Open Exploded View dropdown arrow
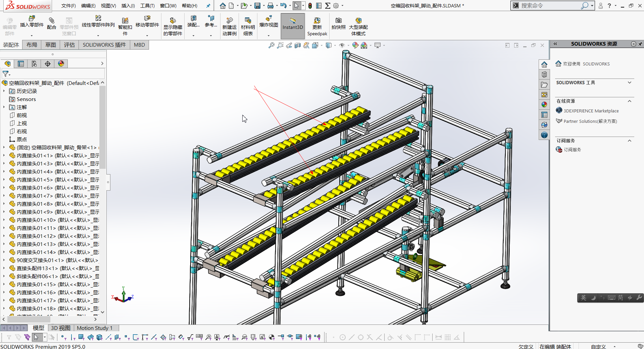This screenshot has width=644, height=349. point(268,35)
